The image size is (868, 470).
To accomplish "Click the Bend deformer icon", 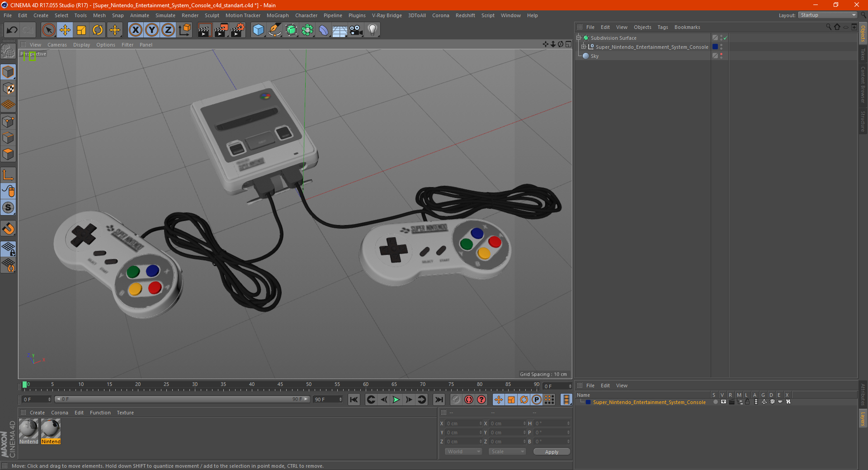I will coord(324,30).
